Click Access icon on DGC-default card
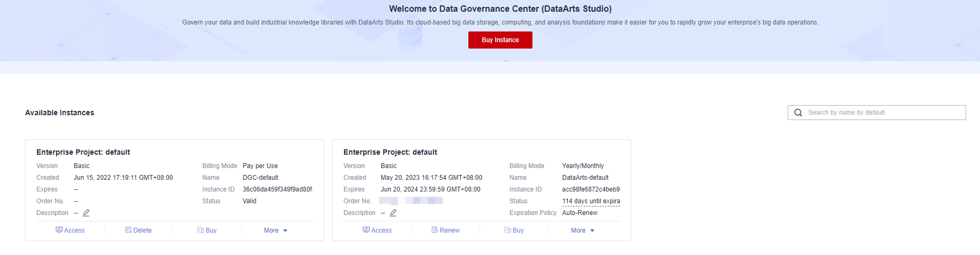This screenshot has width=980, height=255. tap(59, 230)
